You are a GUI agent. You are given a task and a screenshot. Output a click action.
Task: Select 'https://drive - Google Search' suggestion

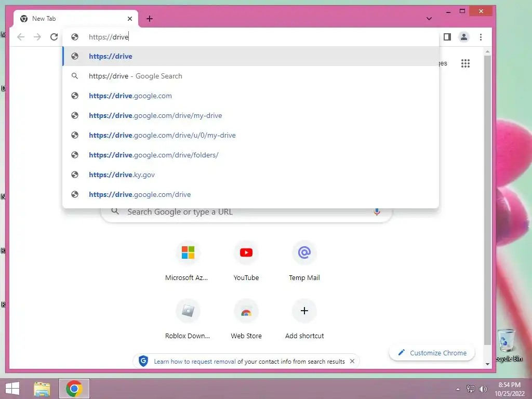pos(251,76)
